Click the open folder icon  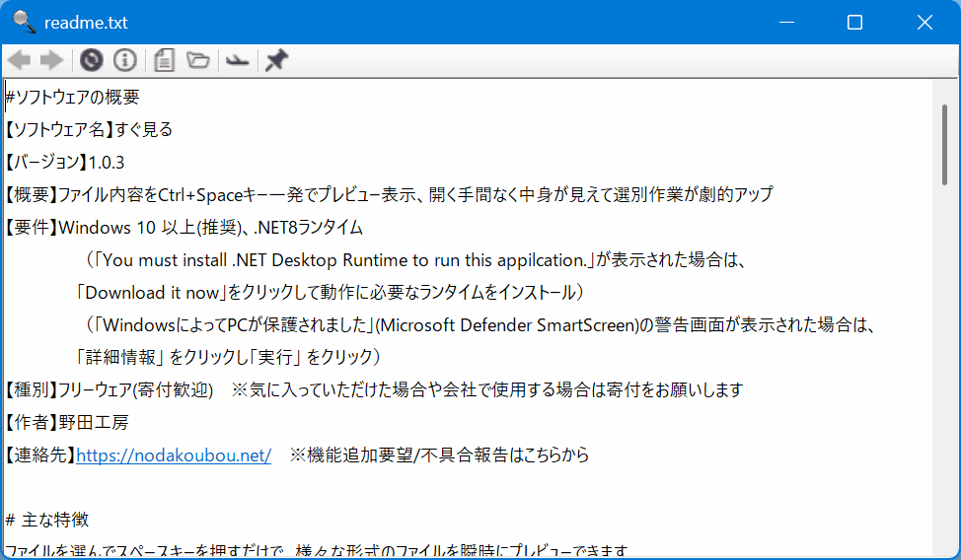(x=198, y=60)
